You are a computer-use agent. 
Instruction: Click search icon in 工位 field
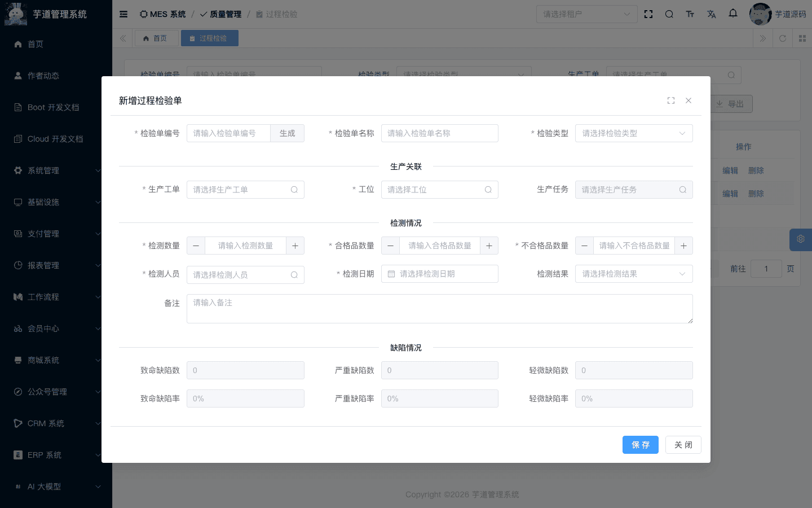point(488,190)
